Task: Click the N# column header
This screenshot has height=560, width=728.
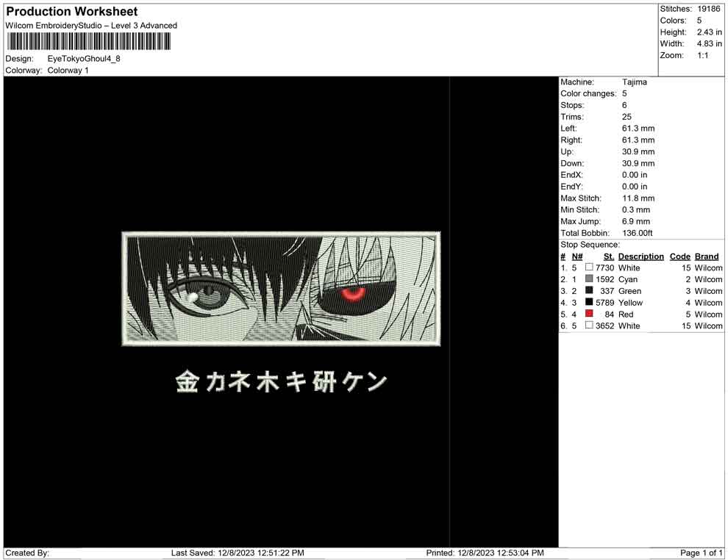Action: (x=577, y=256)
